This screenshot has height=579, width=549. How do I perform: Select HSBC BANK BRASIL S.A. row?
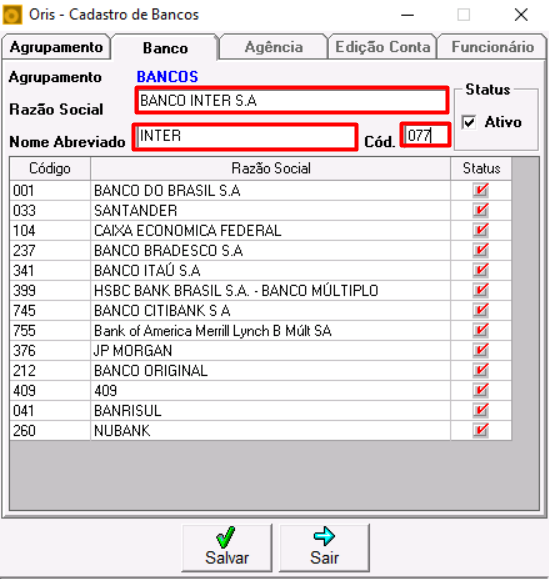261,290
